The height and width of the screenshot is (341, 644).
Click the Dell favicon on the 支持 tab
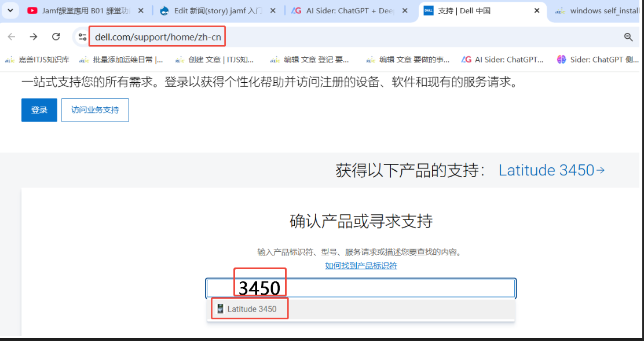point(429,11)
